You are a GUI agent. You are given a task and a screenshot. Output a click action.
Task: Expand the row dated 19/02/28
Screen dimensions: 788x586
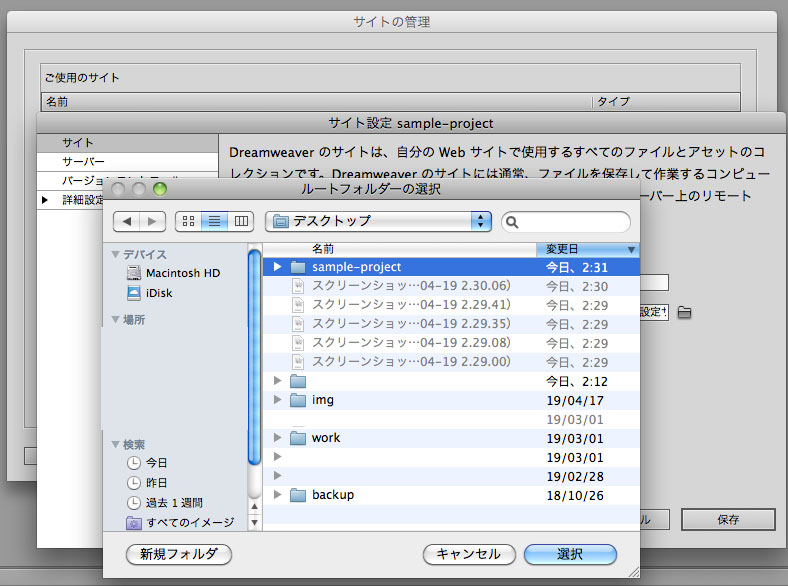[x=277, y=476]
